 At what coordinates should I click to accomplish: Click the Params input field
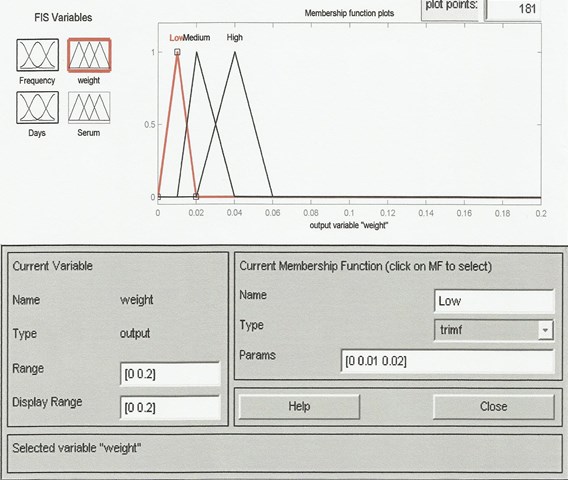coord(448,361)
